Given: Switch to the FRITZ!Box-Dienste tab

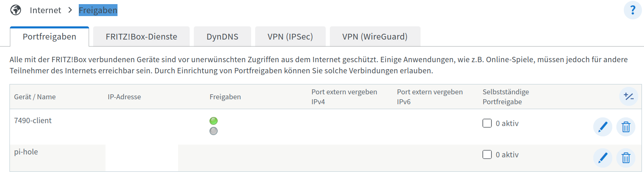Looking at the screenshot, I should tap(141, 37).
